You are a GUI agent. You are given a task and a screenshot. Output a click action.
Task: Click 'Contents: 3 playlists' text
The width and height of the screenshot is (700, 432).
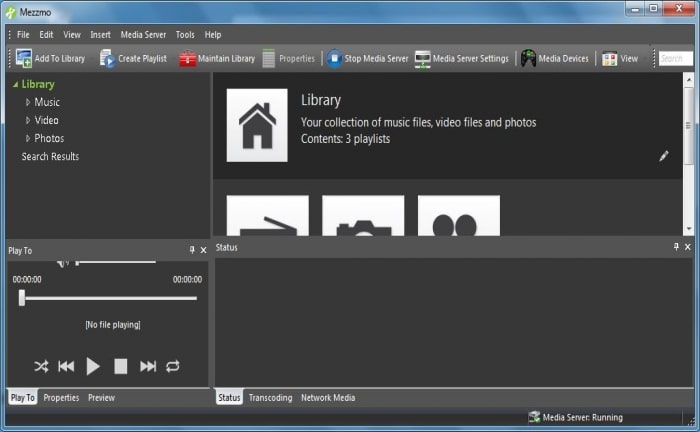coord(346,139)
